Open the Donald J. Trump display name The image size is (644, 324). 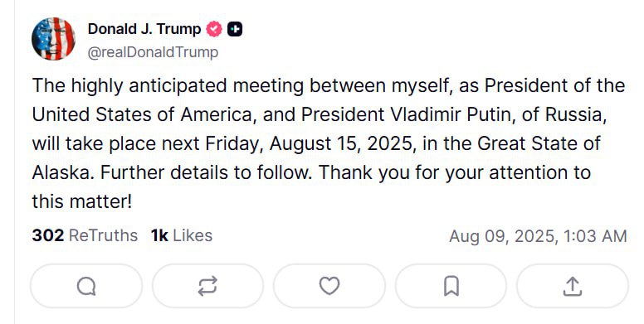(144, 29)
